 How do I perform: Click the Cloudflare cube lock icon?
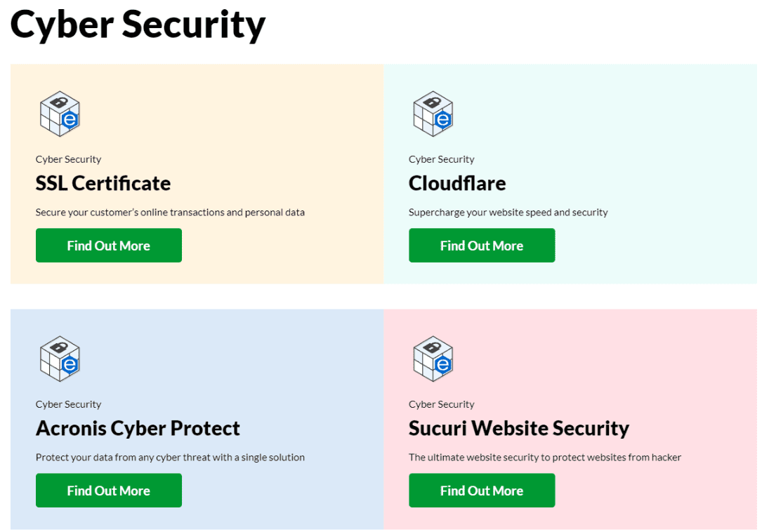tap(433, 114)
